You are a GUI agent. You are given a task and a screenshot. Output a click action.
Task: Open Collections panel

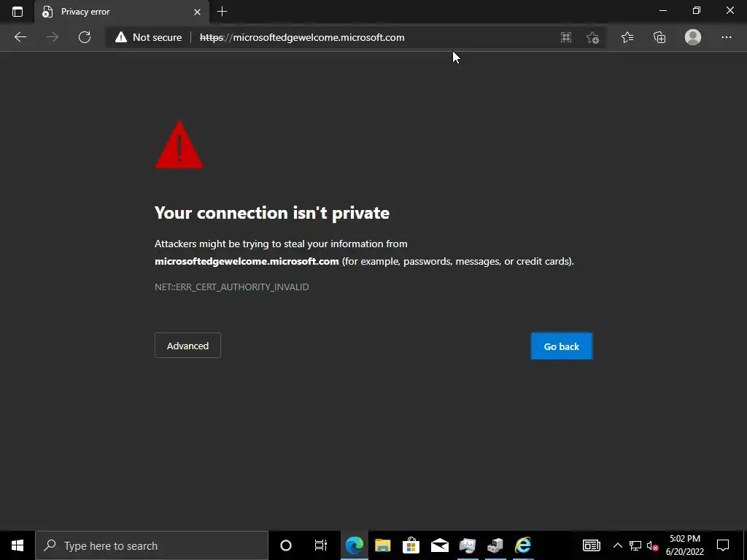pyautogui.click(x=659, y=37)
